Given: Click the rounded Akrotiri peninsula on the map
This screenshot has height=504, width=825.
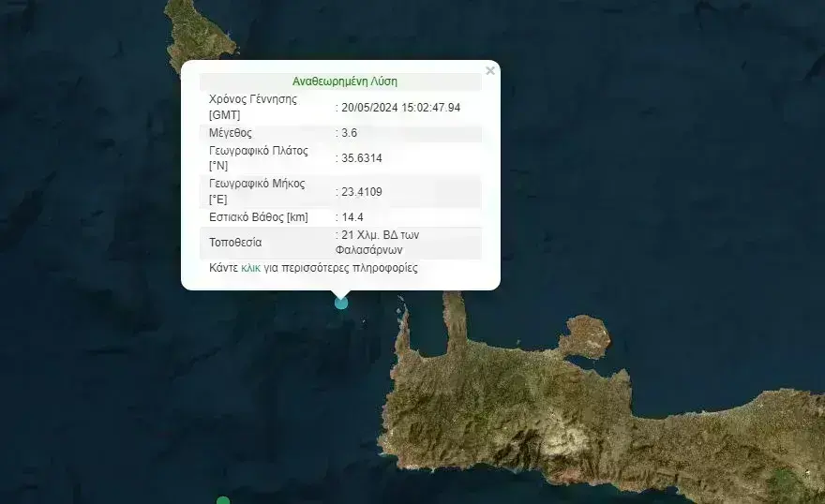Looking at the screenshot, I should click(587, 335).
